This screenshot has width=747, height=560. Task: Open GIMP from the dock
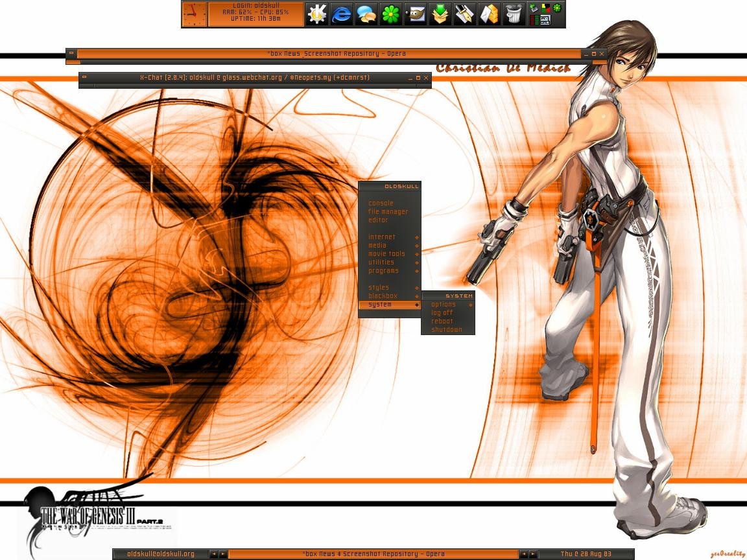(x=416, y=14)
